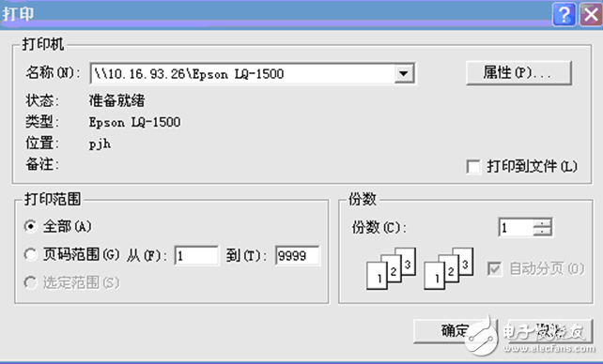
Task: Click the 打印 dialog title text
Action: (18, 14)
